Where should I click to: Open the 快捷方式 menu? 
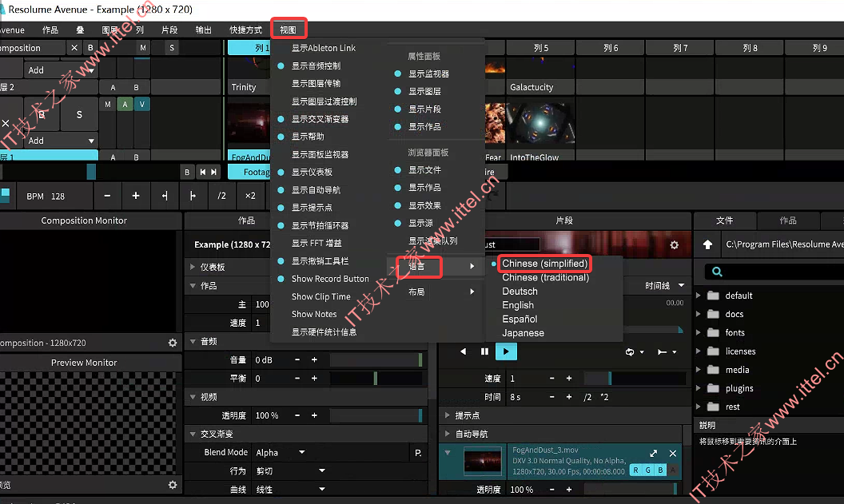pyautogui.click(x=246, y=30)
